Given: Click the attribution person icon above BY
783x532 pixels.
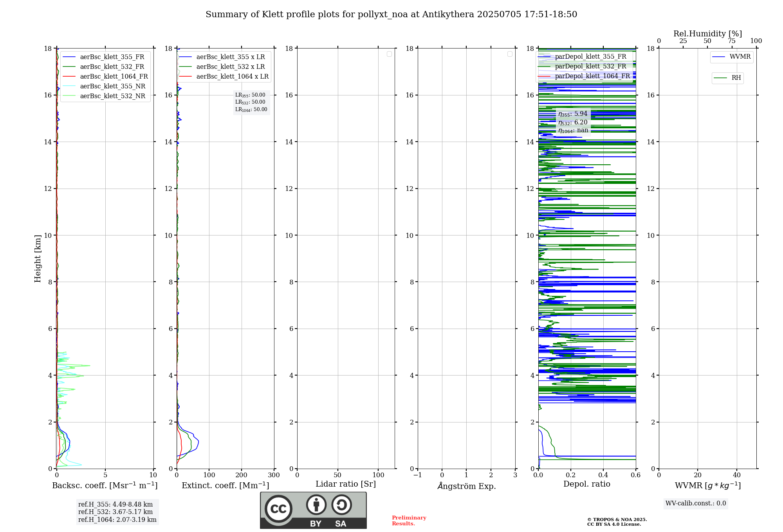Looking at the screenshot, I should [x=316, y=505].
